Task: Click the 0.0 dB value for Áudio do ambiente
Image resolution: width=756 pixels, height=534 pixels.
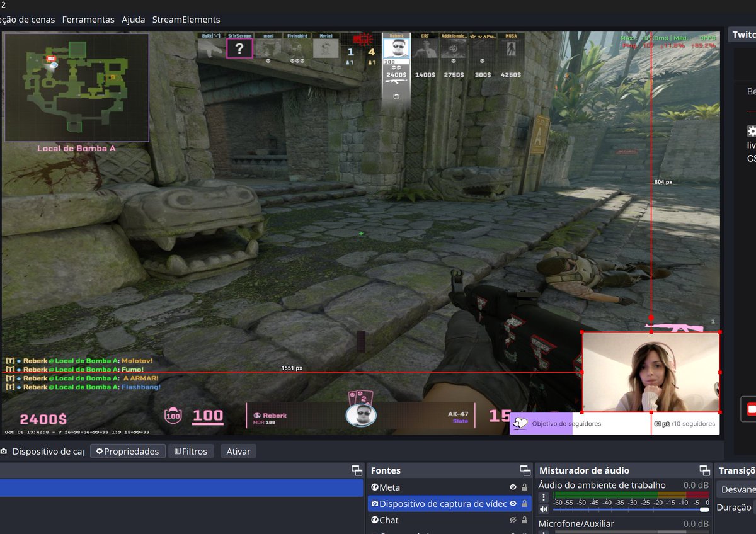Action: tap(696, 485)
